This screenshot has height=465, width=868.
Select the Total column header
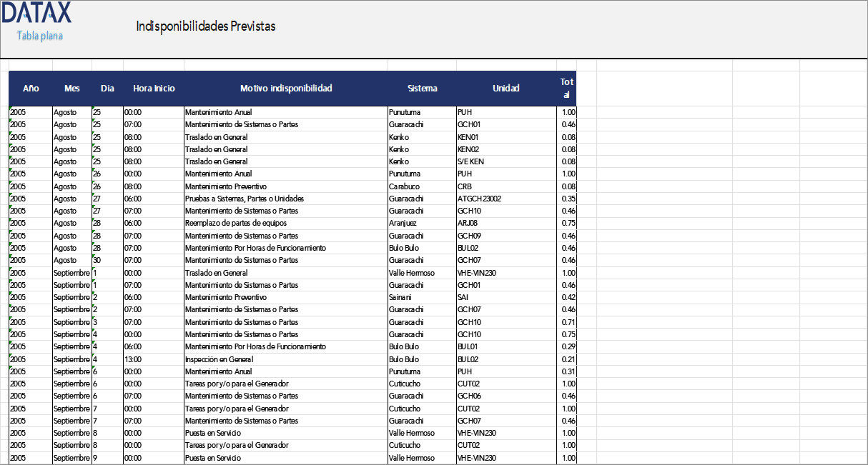pos(566,89)
